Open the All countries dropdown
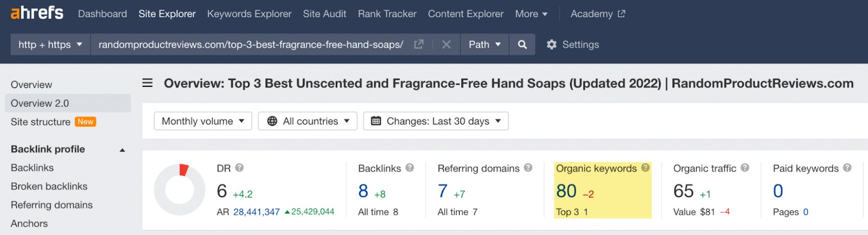 (308, 121)
